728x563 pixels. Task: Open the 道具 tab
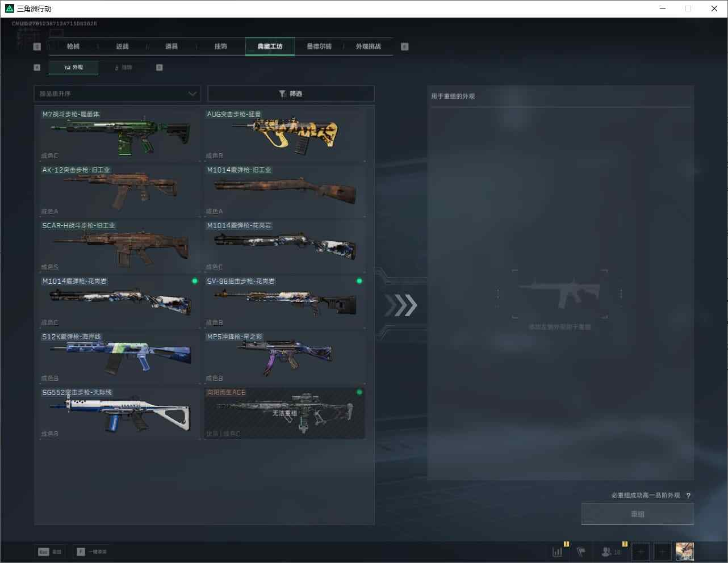click(x=171, y=47)
